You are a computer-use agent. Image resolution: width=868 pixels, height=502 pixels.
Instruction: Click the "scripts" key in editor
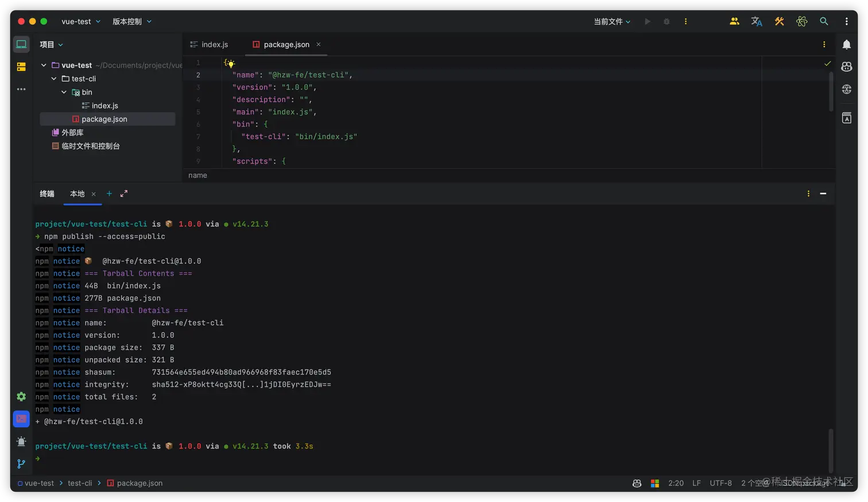coord(252,161)
